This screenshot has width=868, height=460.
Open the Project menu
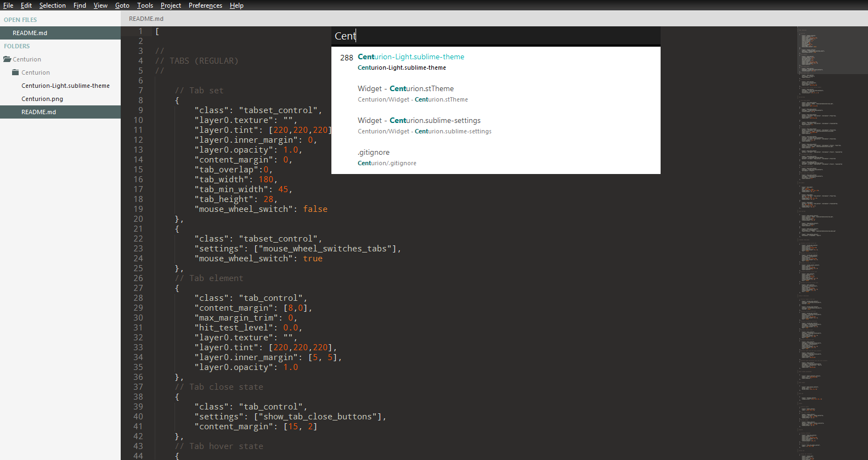171,5
